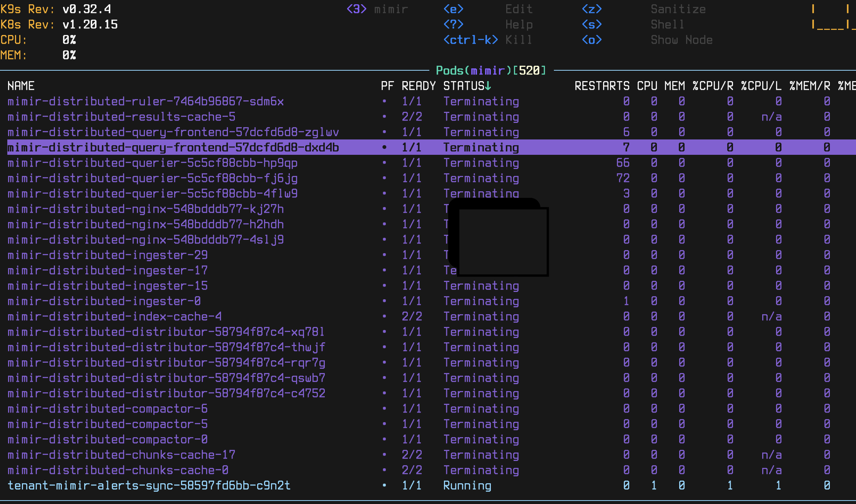Click highlighted query-frontend-57dcfd6d8-dxd4b row
856x504 pixels.
click(x=173, y=148)
